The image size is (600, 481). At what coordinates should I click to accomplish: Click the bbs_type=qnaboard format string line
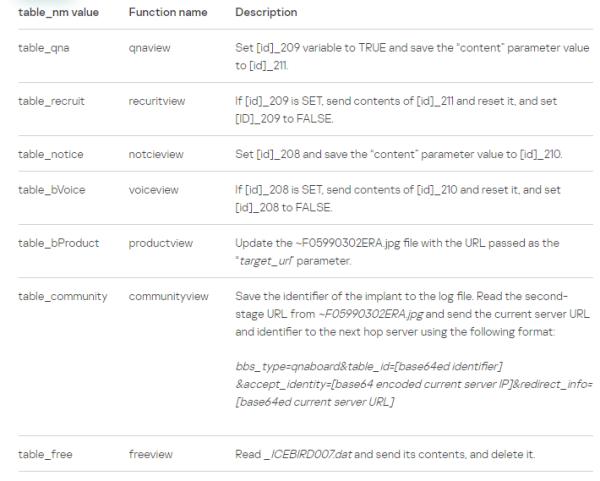tap(369, 367)
